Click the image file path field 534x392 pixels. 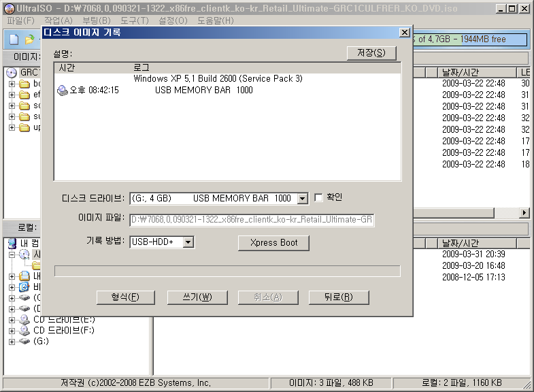pos(252,220)
